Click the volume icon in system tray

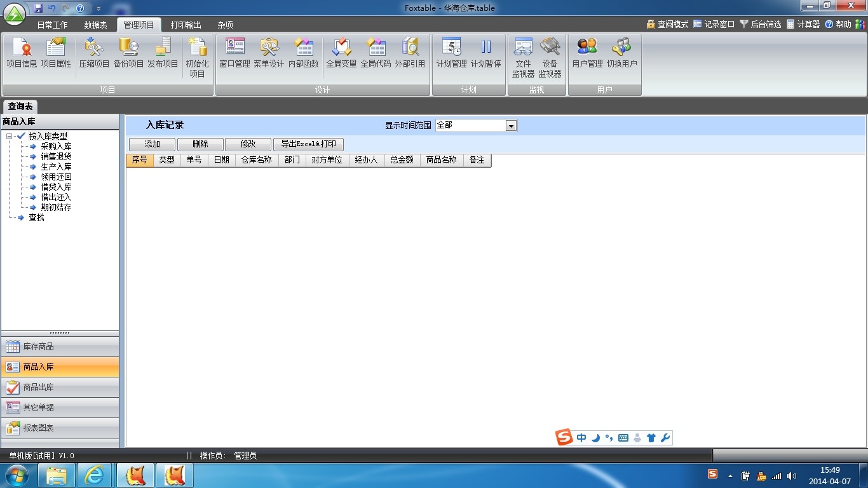[791, 475]
